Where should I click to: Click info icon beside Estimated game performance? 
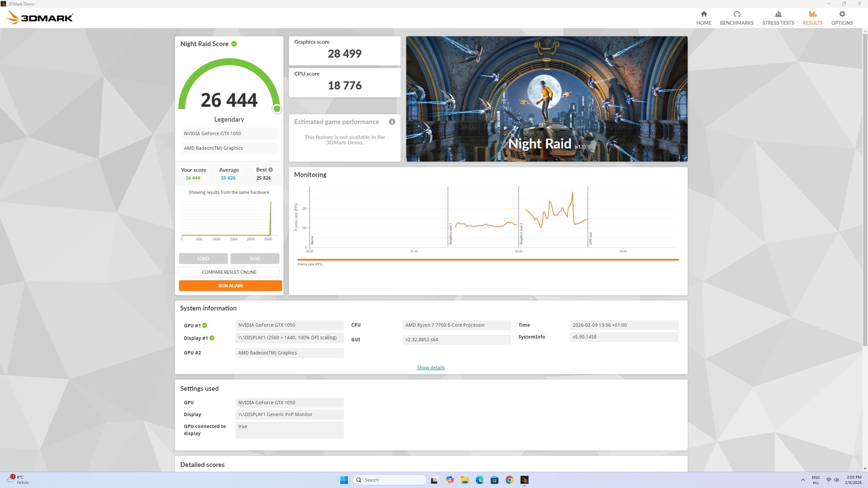click(392, 122)
